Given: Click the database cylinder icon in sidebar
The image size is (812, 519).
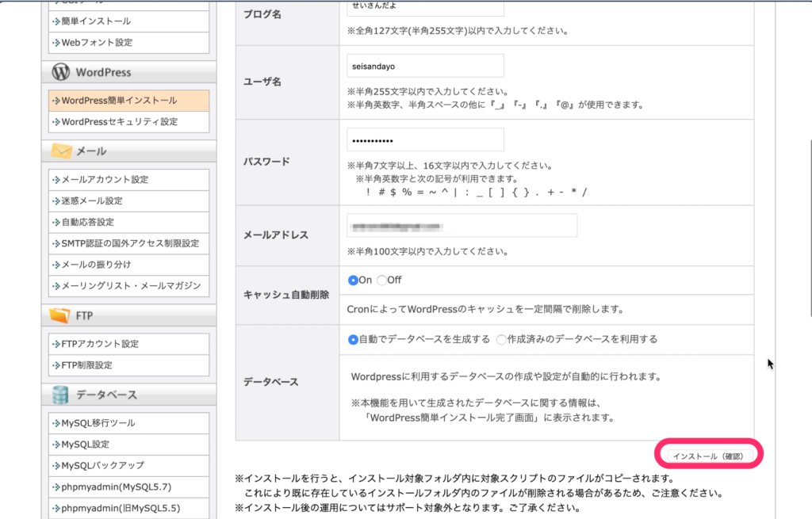Looking at the screenshot, I should coord(60,395).
